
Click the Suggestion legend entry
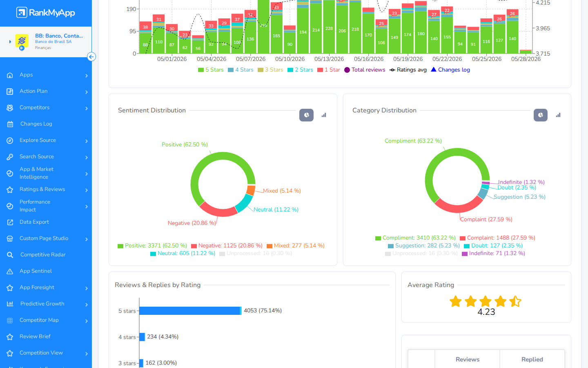click(424, 246)
